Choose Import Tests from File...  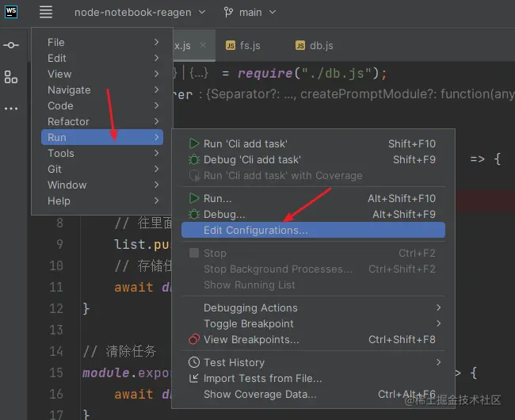313,378
